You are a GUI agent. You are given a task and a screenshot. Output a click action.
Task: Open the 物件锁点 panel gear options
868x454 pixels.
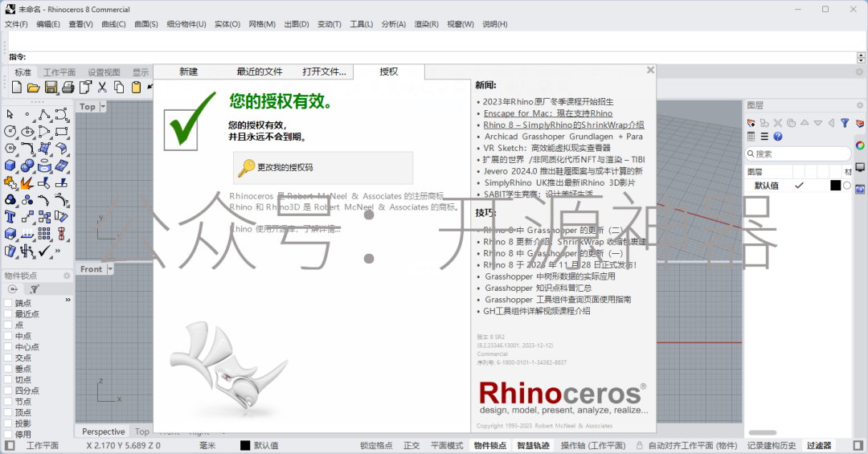[67, 276]
